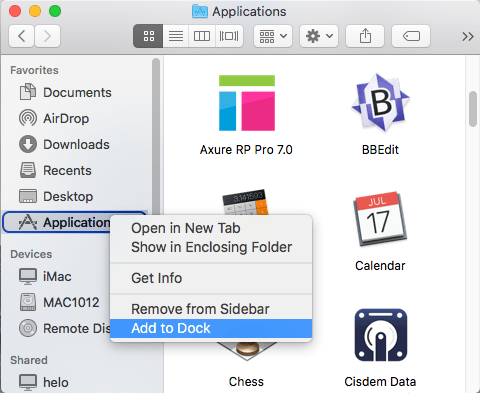Choose Show in Enclosing Folder
Screen dimensions: 480x393
point(211,247)
